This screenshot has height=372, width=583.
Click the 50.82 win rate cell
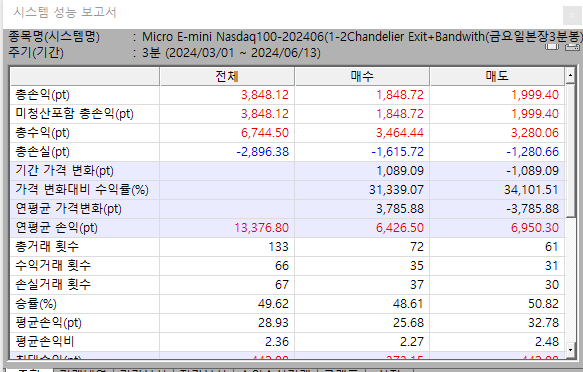pos(543,304)
